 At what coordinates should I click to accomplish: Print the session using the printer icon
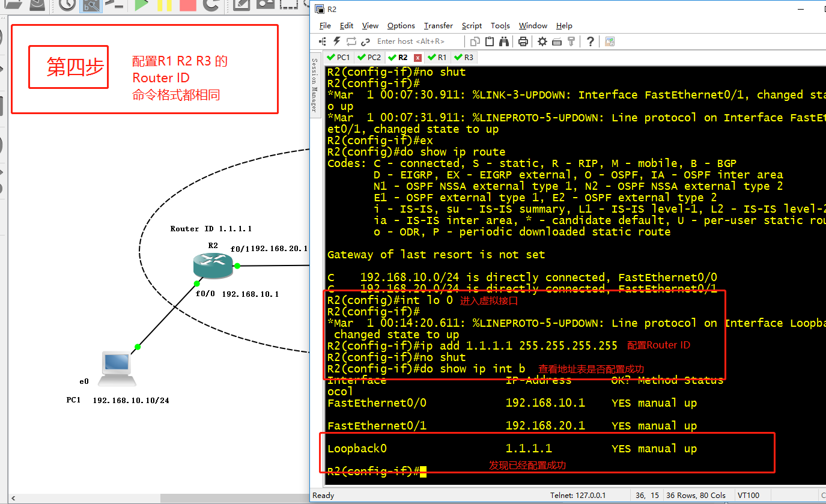[522, 41]
